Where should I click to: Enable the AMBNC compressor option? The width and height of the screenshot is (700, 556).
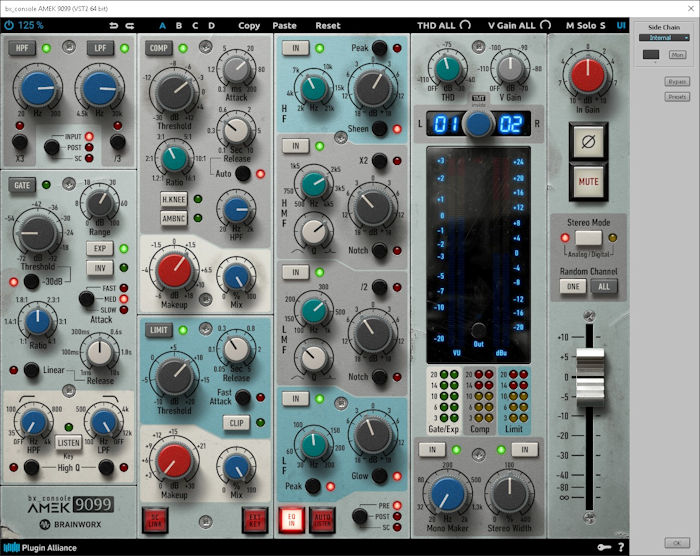pyautogui.click(x=174, y=218)
